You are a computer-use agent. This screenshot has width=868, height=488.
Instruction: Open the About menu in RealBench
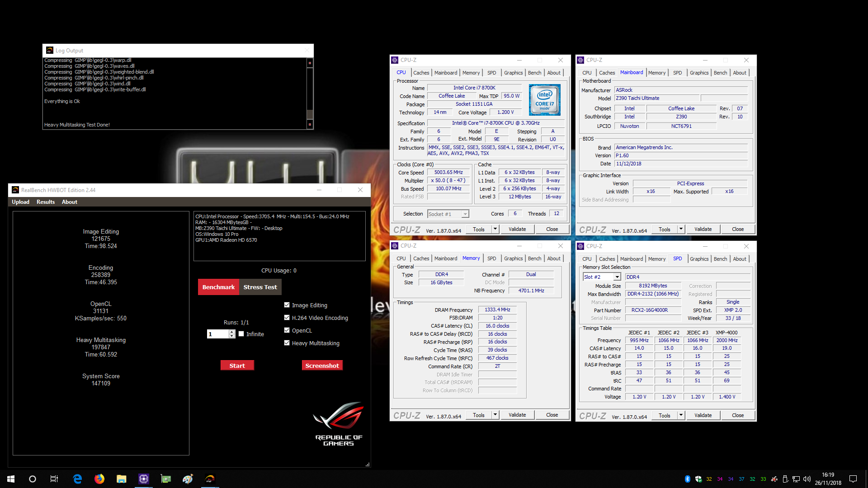pos(70,202)
